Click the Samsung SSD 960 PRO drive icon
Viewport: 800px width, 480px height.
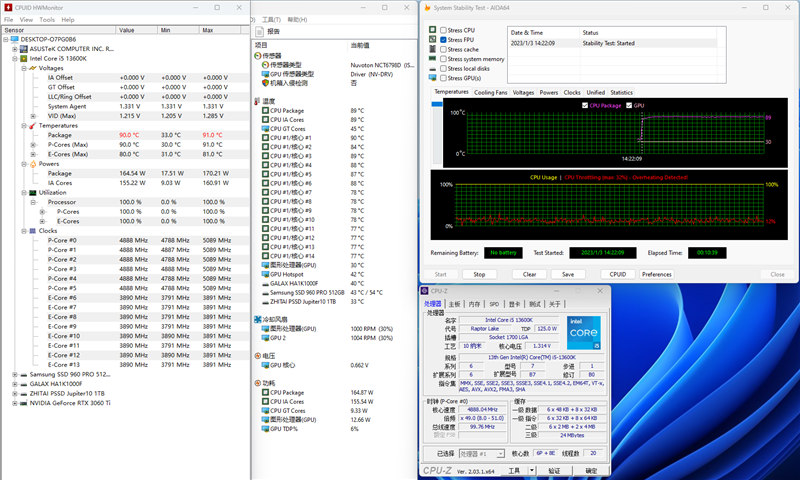[x=24, y=374]
